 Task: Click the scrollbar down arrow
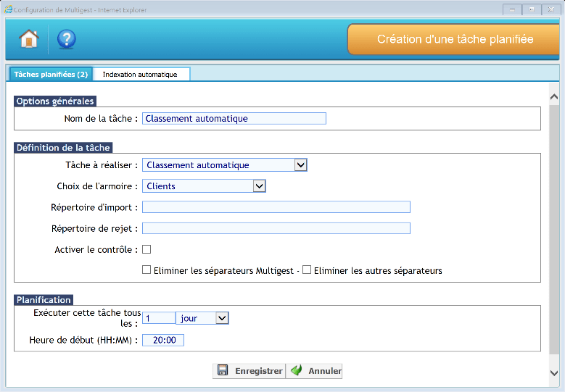coord(555,372)
